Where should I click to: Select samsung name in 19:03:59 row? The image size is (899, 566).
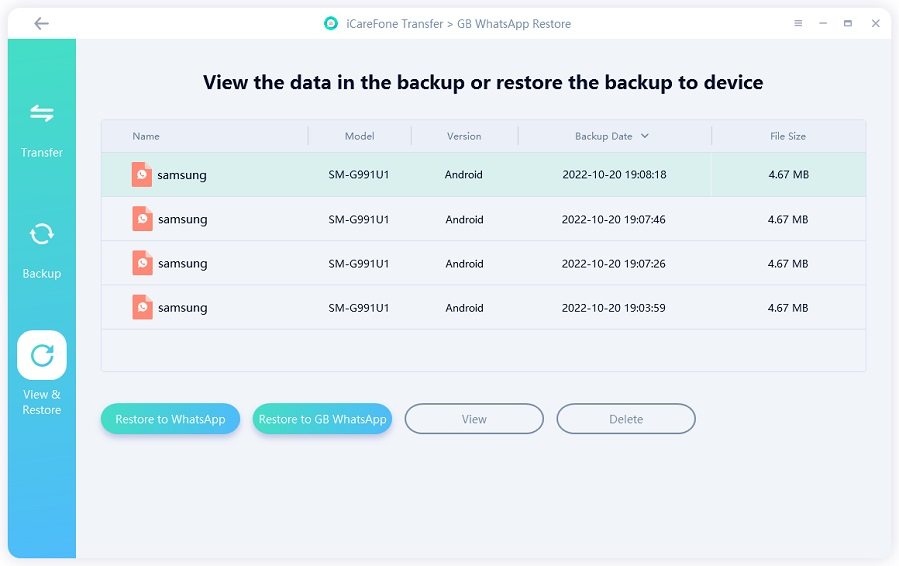click(182, 307)
